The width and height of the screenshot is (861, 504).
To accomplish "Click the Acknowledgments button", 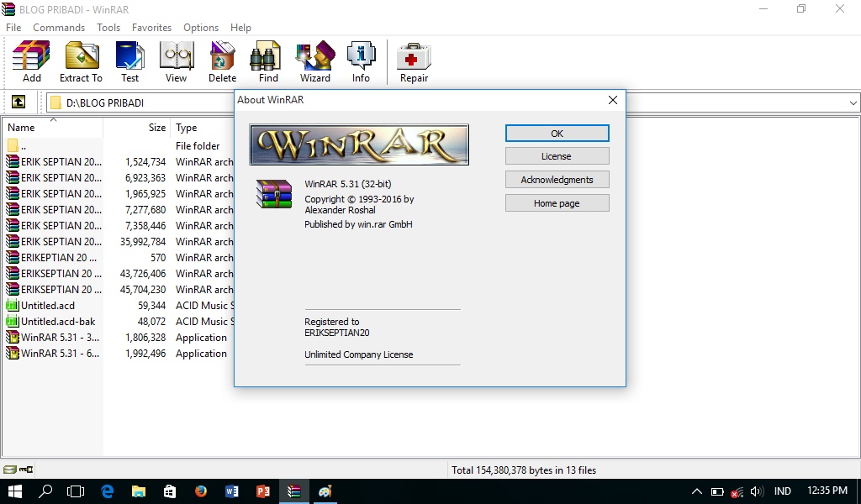I will click(x=557, y=179).
